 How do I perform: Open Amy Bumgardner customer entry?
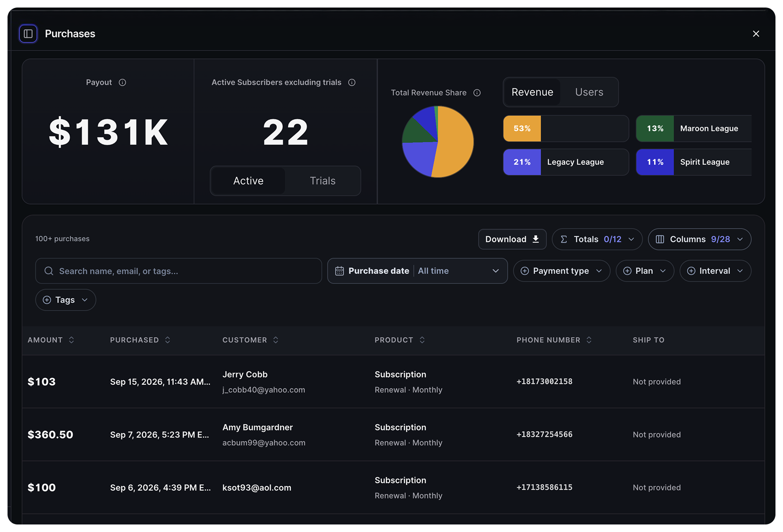pyautogui.click(x=264, y=435)
